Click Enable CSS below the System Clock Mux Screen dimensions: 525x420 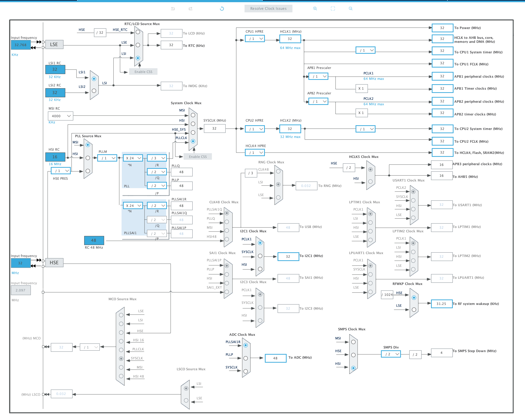coord(198,156)
